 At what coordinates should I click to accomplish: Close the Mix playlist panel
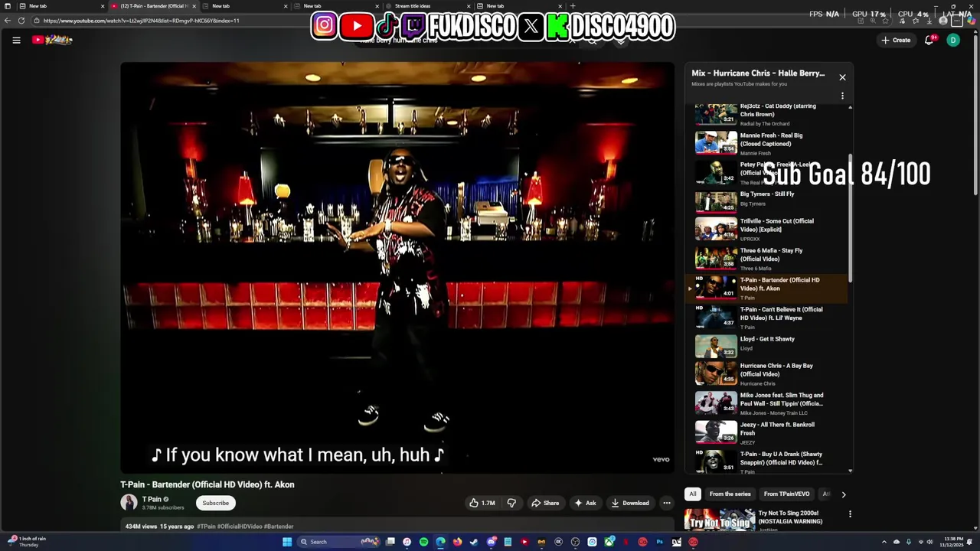coord(842,77)
